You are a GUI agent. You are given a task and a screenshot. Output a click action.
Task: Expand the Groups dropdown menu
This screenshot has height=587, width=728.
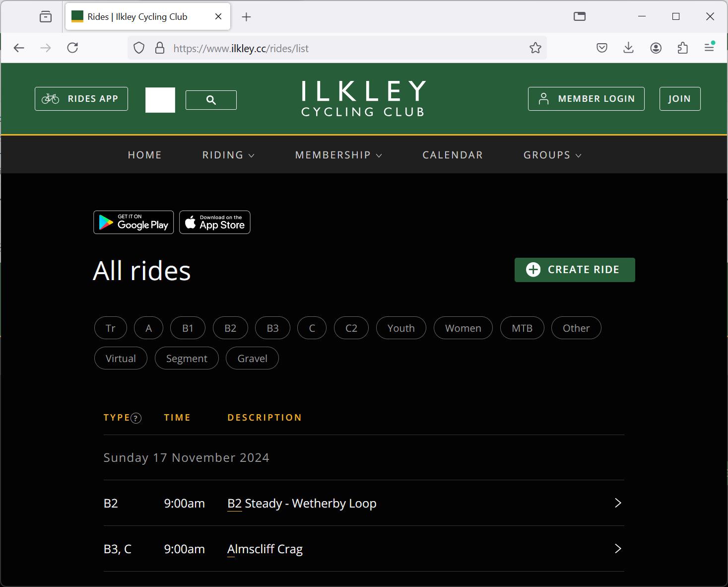tap(552, 155)
